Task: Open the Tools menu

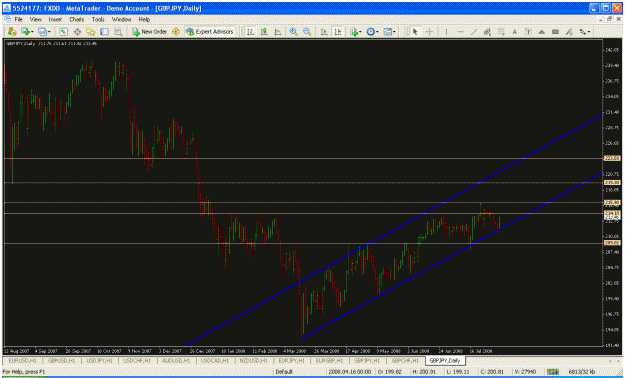Action: point(98,19)
